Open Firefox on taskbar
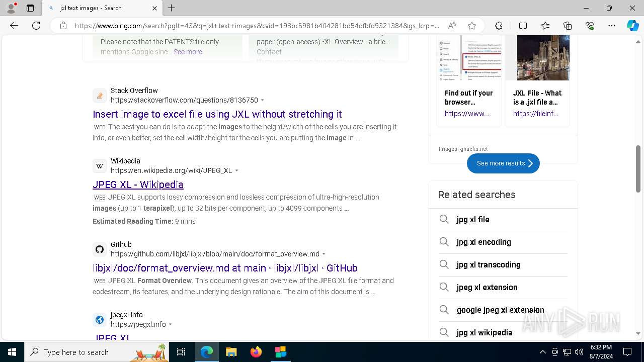This screenshot has height=362, width=644. tap(256, 352)
